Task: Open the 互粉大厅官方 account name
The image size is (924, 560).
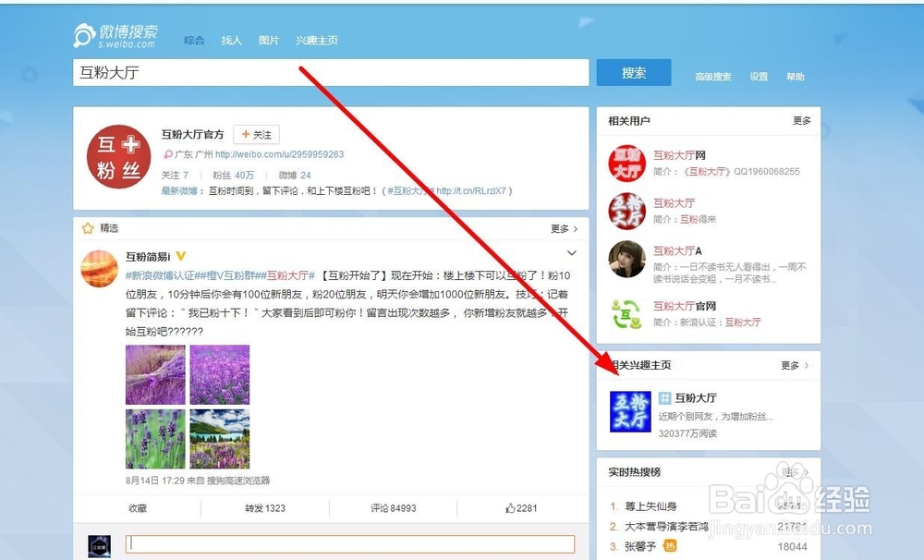Action: click(x=193, y=134)
